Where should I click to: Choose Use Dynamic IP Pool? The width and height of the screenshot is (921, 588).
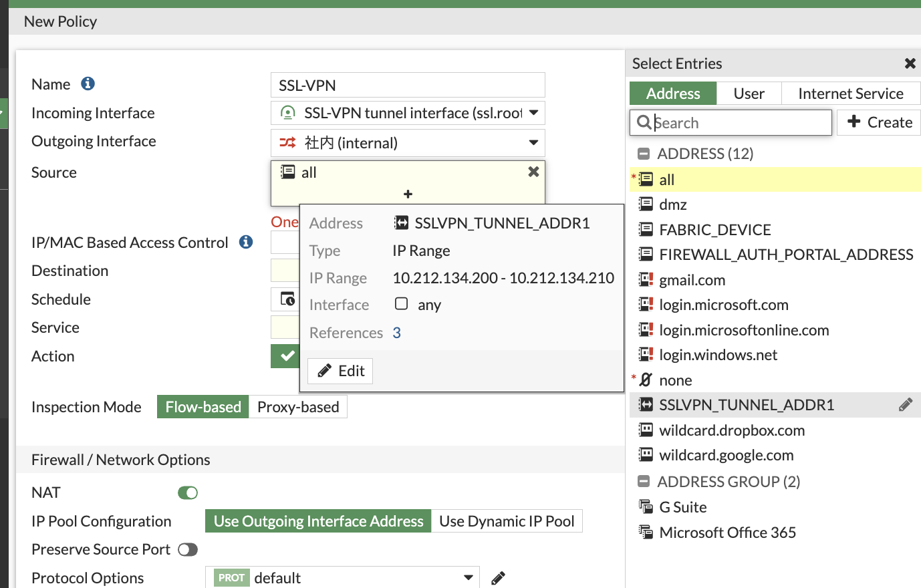tap(507, 521)
